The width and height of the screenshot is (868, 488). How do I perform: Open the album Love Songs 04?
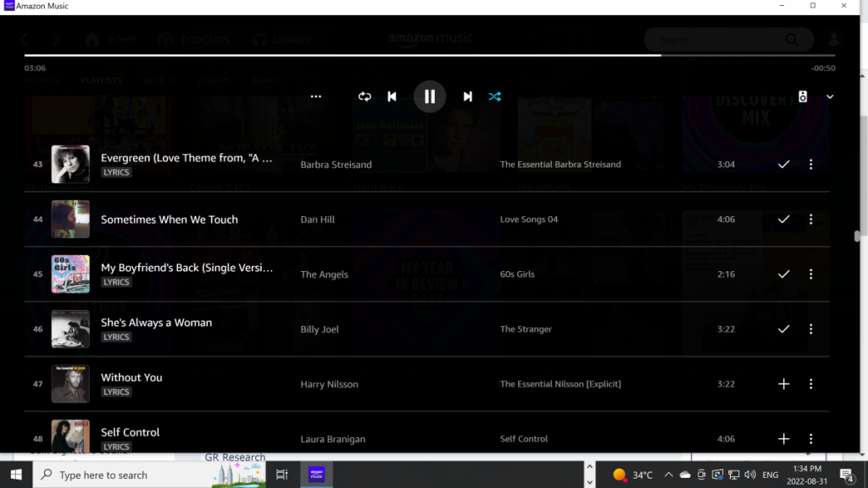point(529,219)
